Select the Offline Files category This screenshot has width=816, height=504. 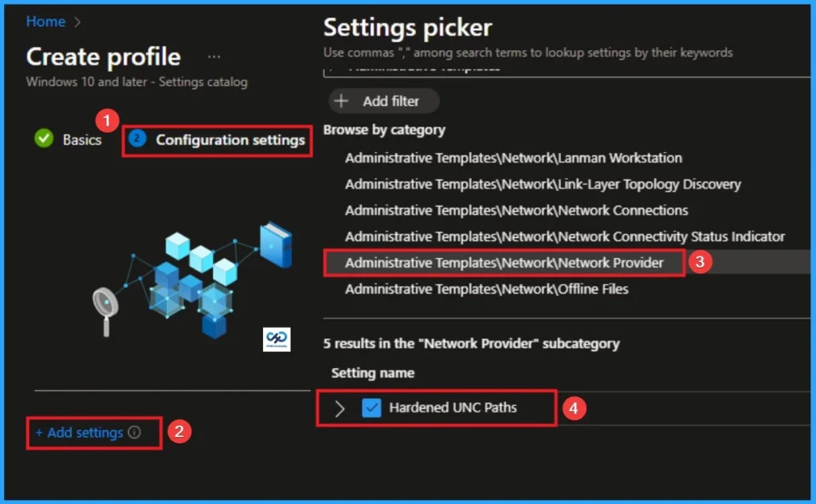point(486,289)
